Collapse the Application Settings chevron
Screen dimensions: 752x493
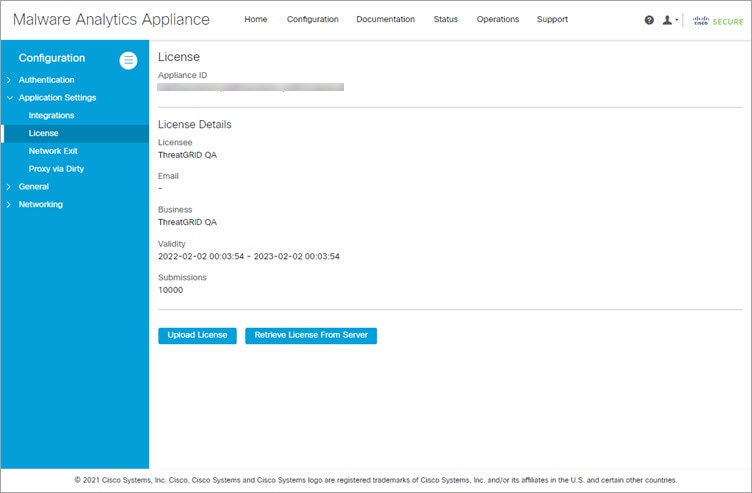(9, 98)
